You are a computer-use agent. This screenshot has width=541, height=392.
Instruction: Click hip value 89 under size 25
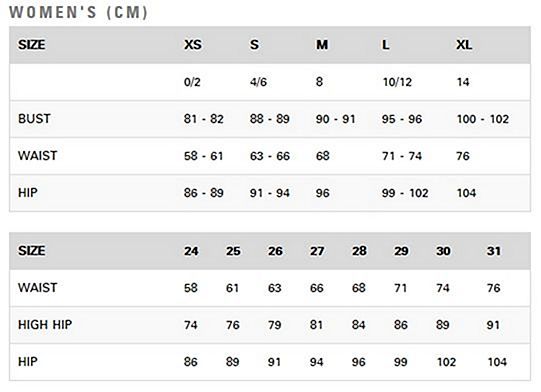click(233, 362)
